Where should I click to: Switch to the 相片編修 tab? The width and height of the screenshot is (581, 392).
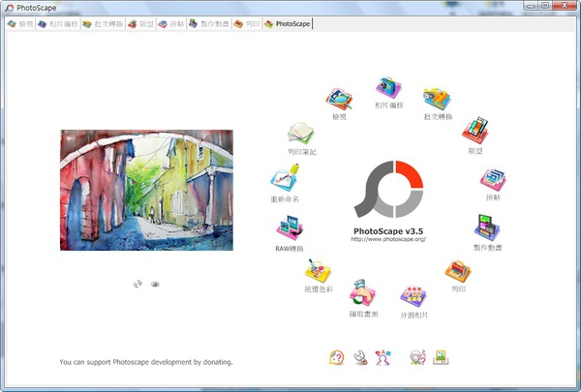[x=58, y=24]
